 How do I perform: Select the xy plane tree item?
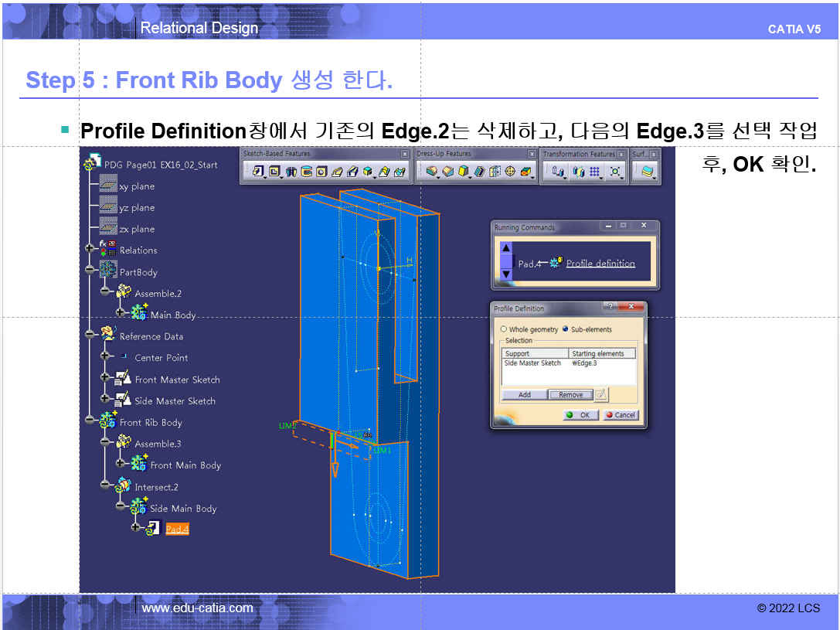pyautogui.click(x=136, y=186)
